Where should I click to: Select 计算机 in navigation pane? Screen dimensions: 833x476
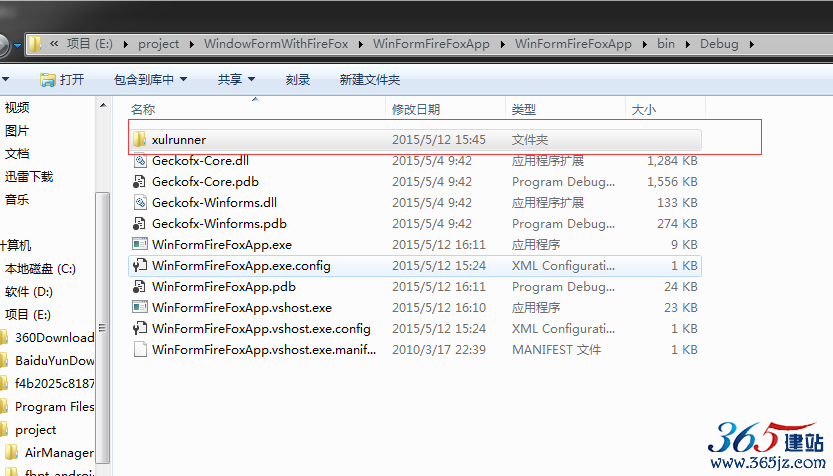(16, 245)
